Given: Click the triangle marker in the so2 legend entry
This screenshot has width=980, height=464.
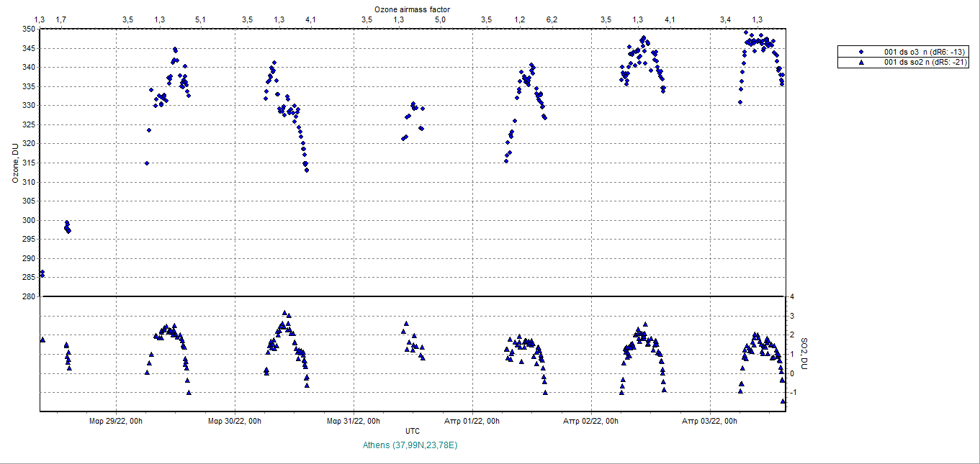Looking at the screenshot, I should [x=860, y=63].
